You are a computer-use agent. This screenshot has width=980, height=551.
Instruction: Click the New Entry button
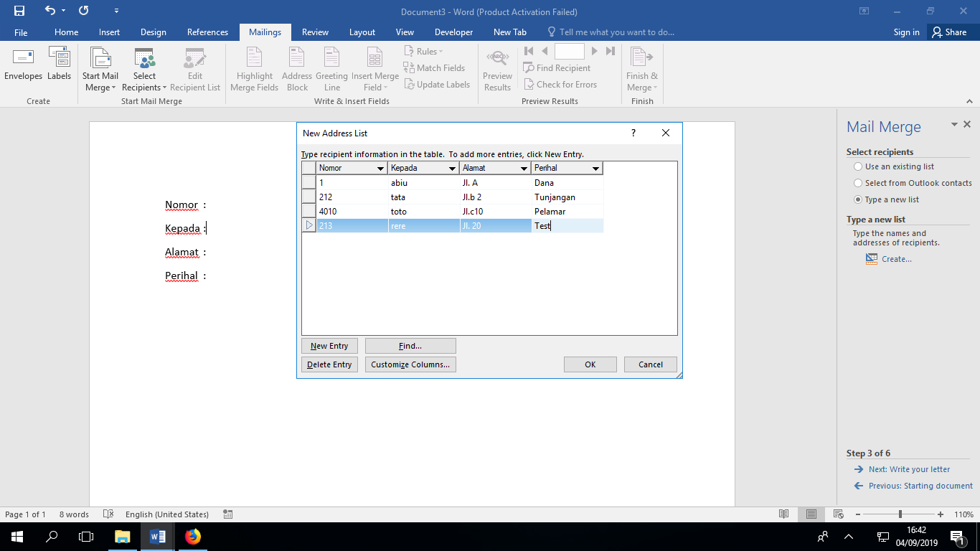click(329, 346)
